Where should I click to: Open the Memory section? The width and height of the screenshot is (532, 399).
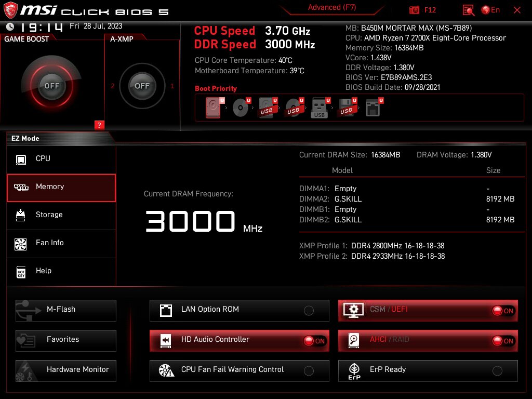(61, 188)
